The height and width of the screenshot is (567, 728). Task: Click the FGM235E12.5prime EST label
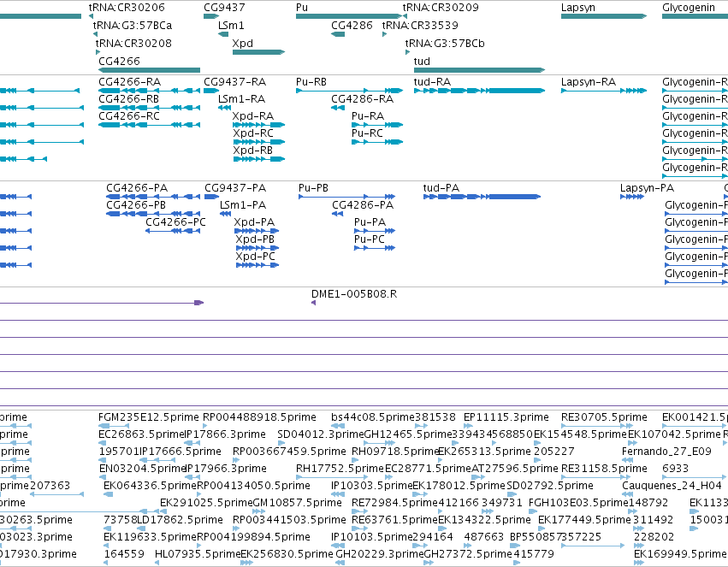pos(149,417)
